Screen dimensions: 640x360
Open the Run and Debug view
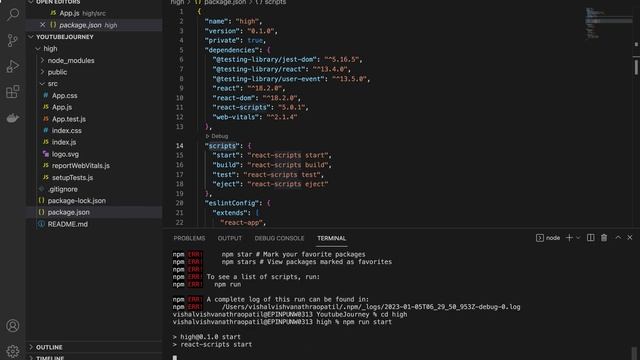13,66
